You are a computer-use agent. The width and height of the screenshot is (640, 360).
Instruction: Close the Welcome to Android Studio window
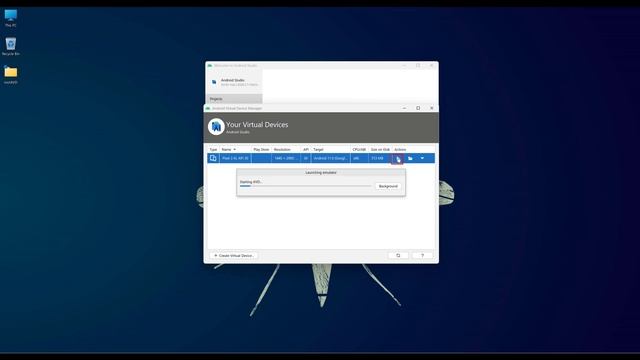432,65
